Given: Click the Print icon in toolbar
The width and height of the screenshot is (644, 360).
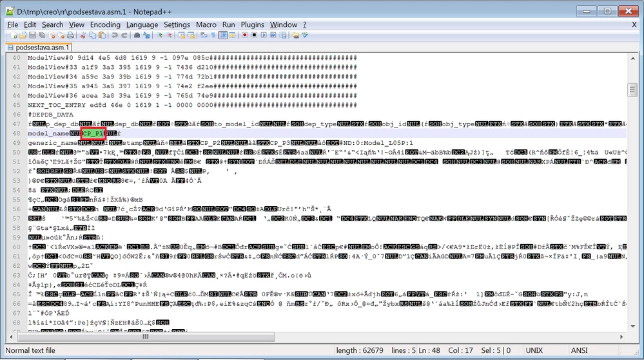Looking at the screenshot, I should 71,35.
